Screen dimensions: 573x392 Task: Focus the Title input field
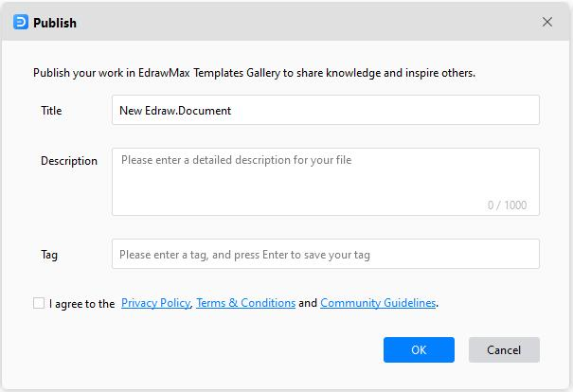[x=325, y=110]
